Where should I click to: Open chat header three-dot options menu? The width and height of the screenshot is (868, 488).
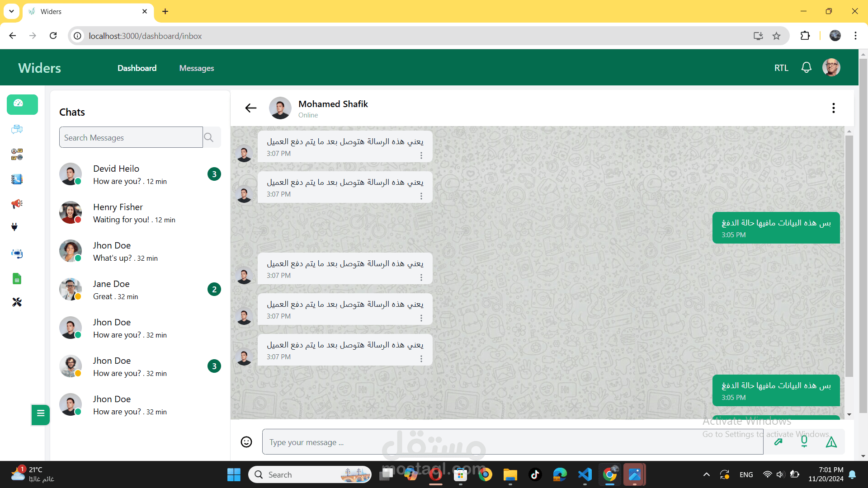tap(833, 108)
